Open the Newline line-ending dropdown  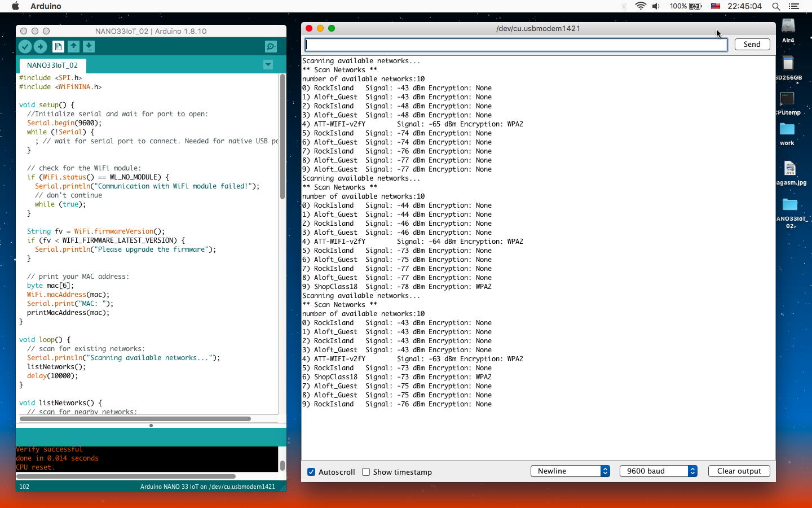(570, 471)
